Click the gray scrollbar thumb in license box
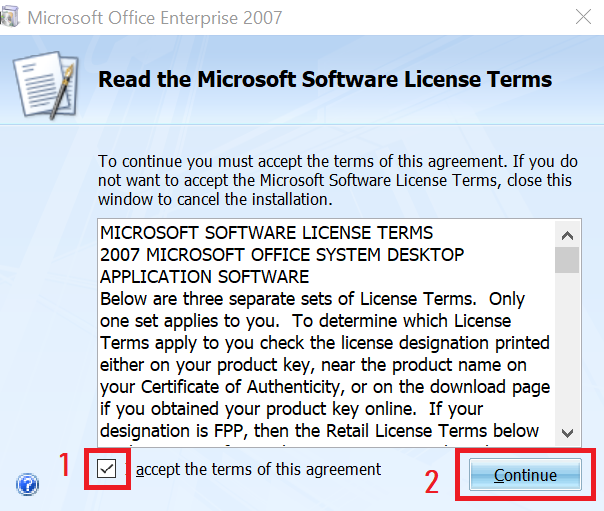 tap(567, 260)
